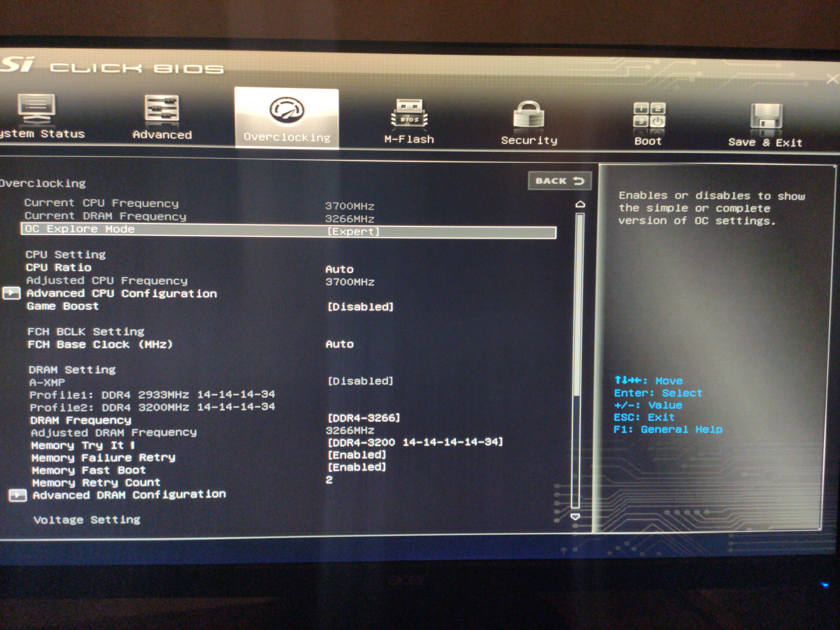Switch to the M-Flash tab label
Viewport: 840px width, 630px height.
pos(409,139)
